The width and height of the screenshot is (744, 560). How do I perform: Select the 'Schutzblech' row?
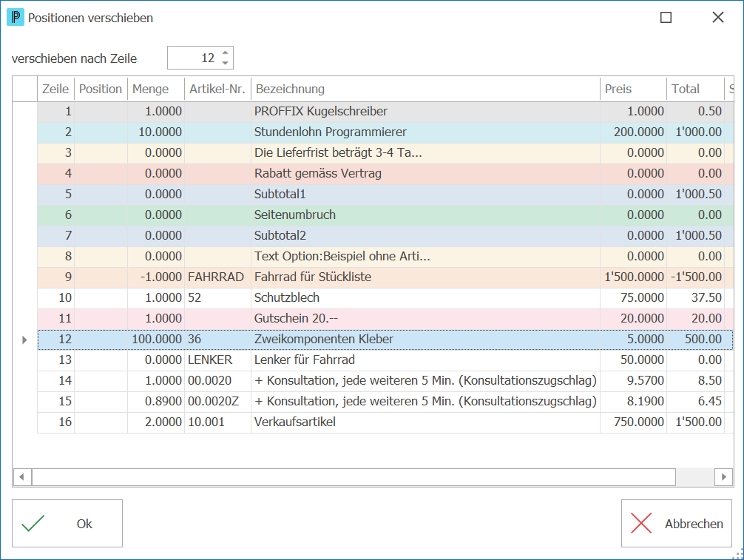[385, 298]
